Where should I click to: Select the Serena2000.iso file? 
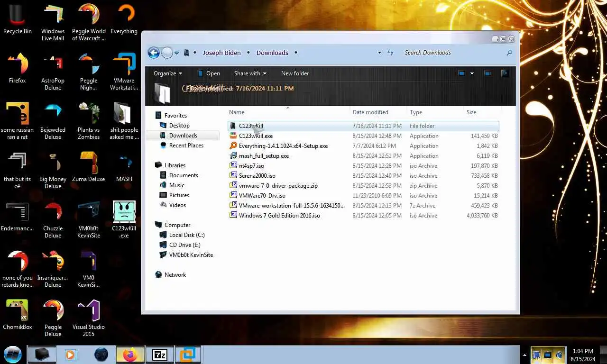(x=363, y=176)
